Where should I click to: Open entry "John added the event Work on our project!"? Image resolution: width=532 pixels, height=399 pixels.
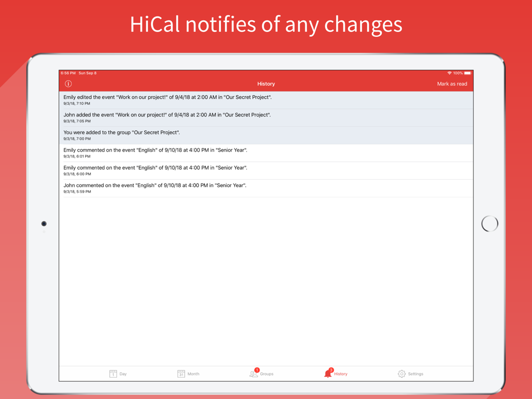(266, 118)
